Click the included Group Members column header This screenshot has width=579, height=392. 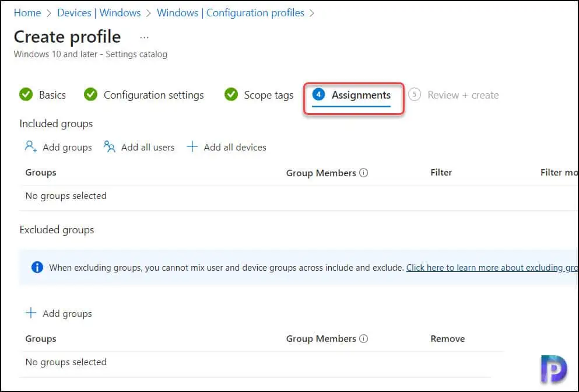321,173
